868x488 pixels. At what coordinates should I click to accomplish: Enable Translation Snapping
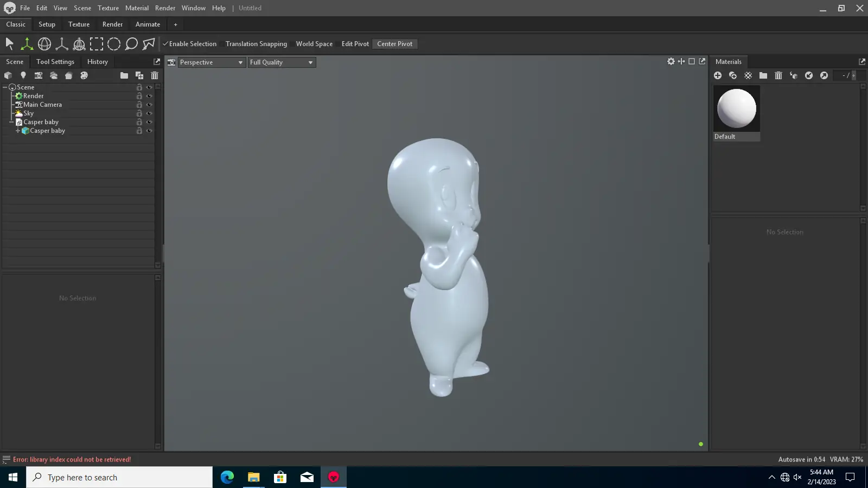tap(256, 44)
